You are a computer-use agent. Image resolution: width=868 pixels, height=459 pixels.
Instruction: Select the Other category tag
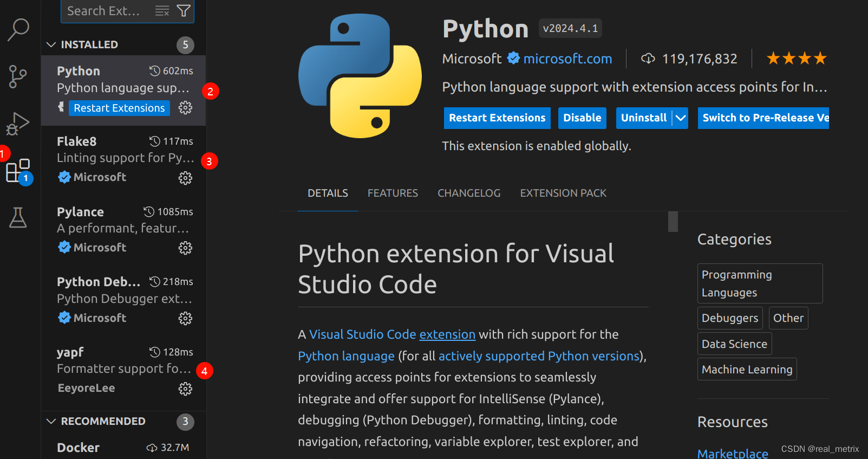coord(788,318)
